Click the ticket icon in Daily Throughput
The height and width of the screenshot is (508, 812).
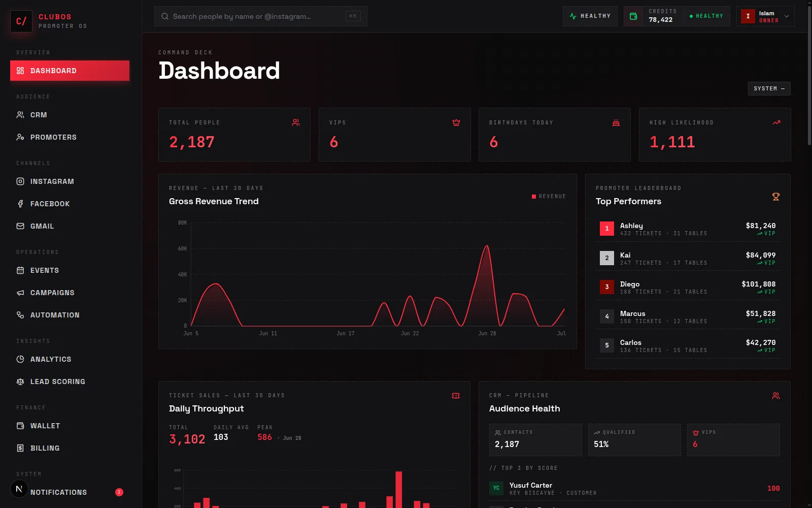pyautogui.click(x=456, y=396)
